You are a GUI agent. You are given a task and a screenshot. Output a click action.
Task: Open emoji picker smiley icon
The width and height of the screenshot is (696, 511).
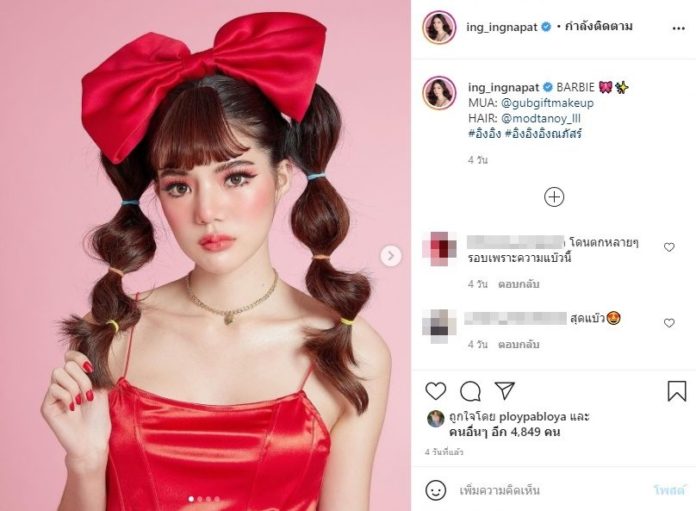click(x=435, y=490)
